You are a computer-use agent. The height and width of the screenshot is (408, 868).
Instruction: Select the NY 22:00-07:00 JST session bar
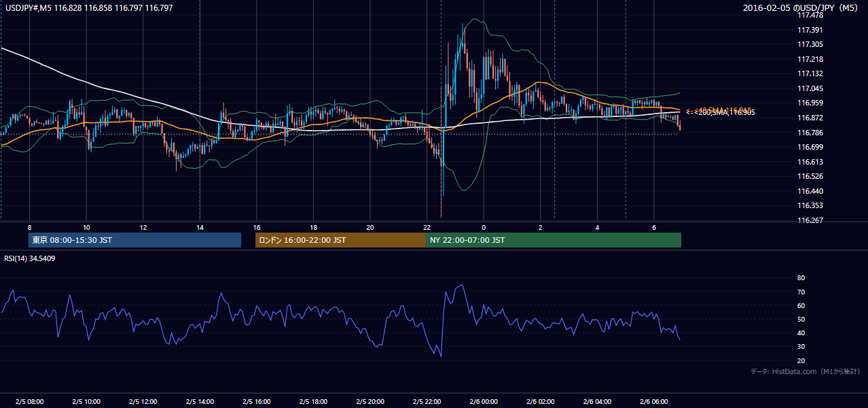click(x=554, y=240)
